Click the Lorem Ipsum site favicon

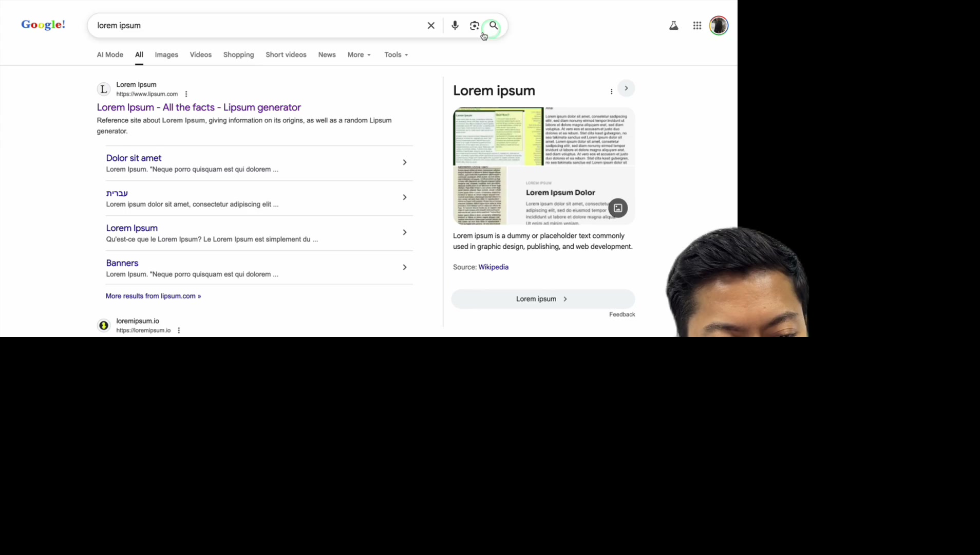click(x=104, y=89)
